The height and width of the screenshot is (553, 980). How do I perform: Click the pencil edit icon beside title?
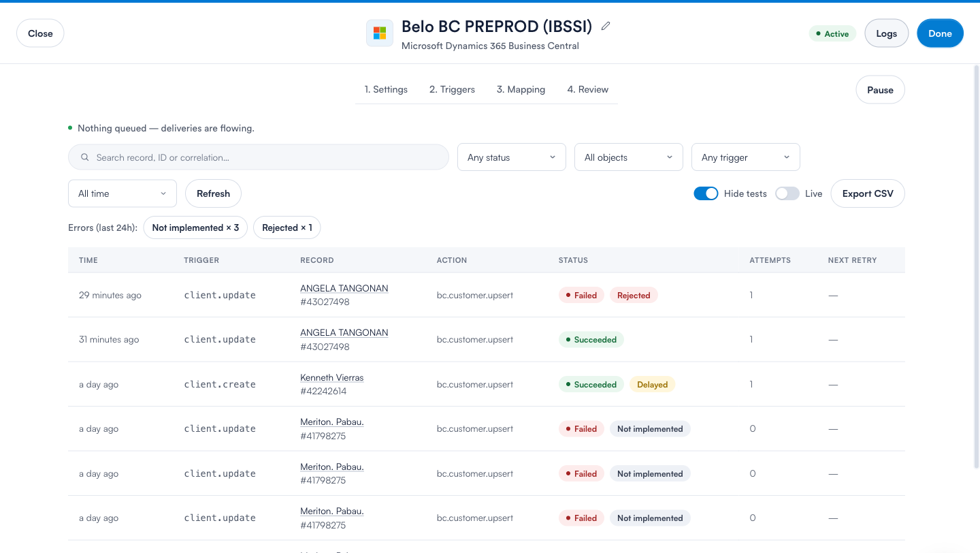point(606,27)
